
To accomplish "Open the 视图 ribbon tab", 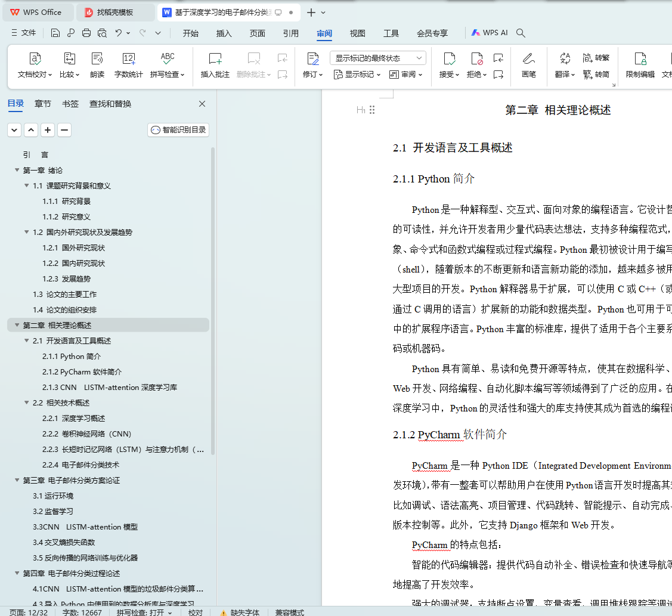I will 357,33.
